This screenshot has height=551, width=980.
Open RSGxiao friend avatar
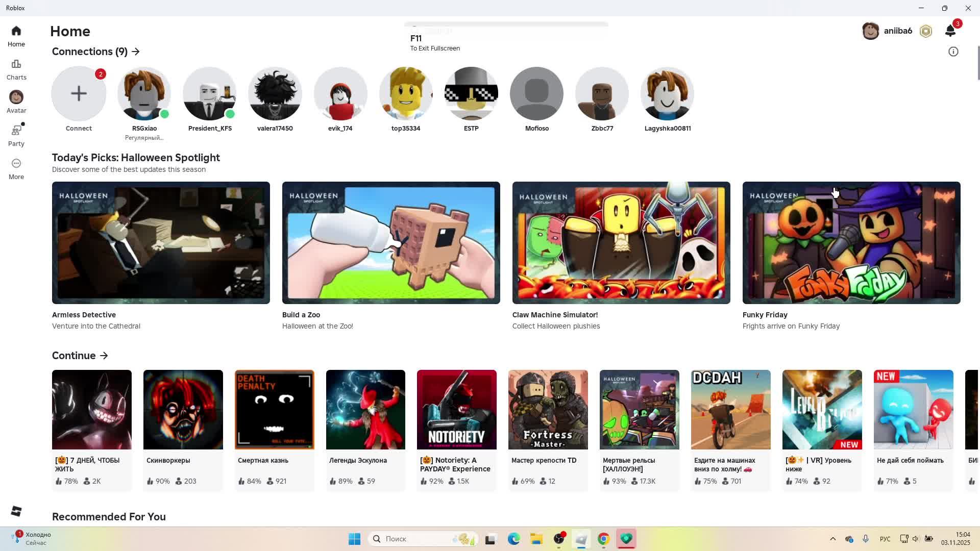144,94
